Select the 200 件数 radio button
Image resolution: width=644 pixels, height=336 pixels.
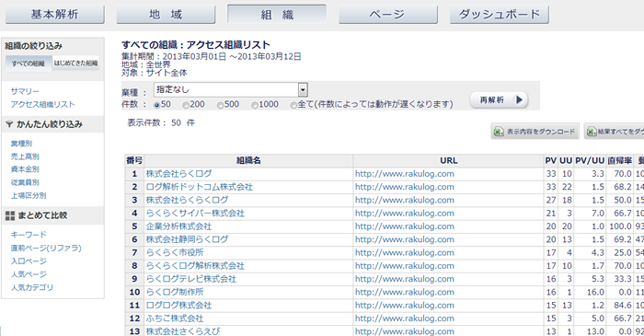coord(186,105)
